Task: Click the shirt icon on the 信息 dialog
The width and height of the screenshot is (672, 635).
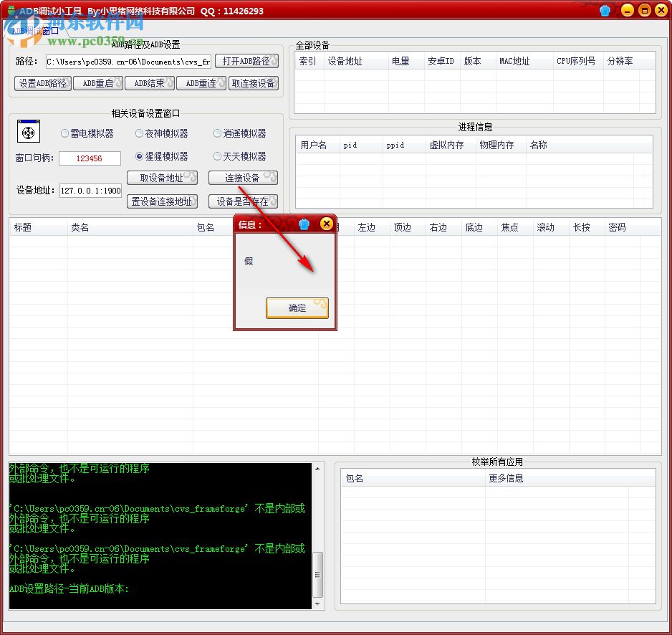Action: 304,224
